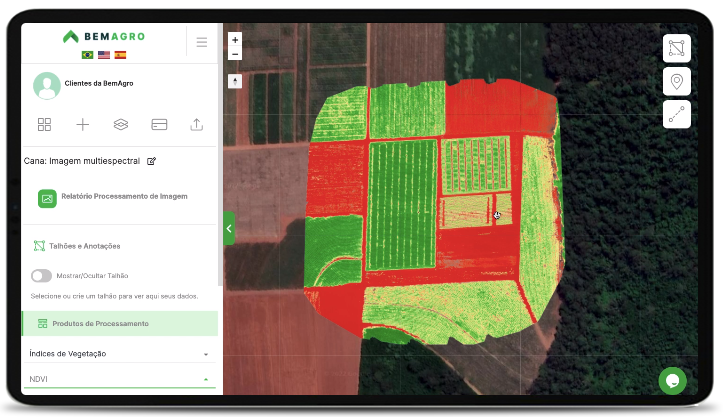723x417 pixels.
Task: Expand Índices de Vegetação dropdown
Action: click(x=119, y=354)
